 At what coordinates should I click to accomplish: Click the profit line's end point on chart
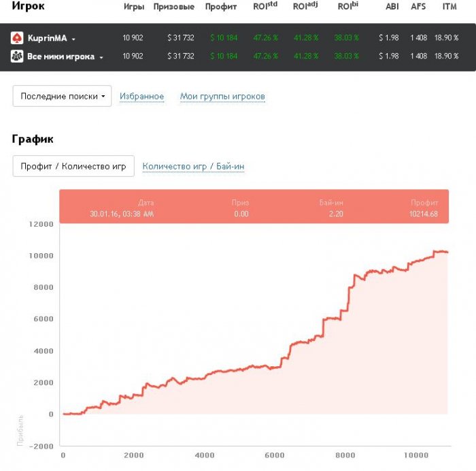point(447,253)
